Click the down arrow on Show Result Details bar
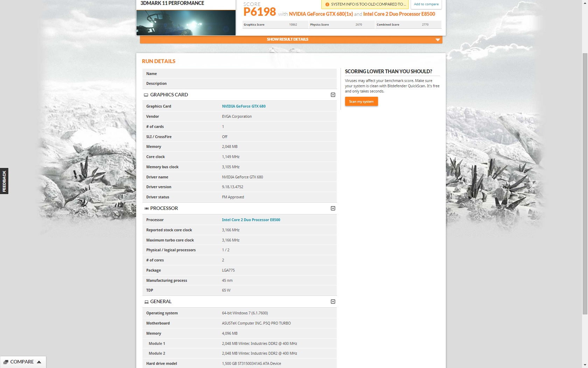 click(x=437, y=40)
